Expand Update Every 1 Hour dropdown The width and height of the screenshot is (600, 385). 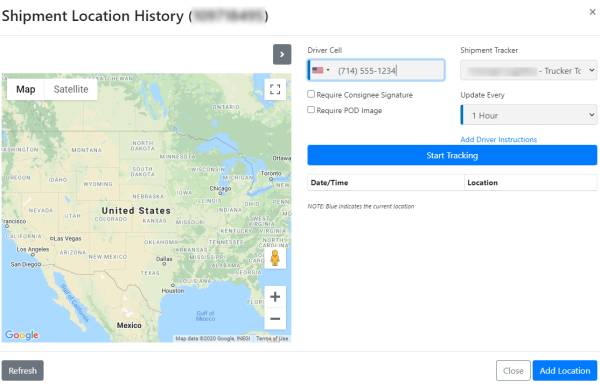[x=528, y=115]
